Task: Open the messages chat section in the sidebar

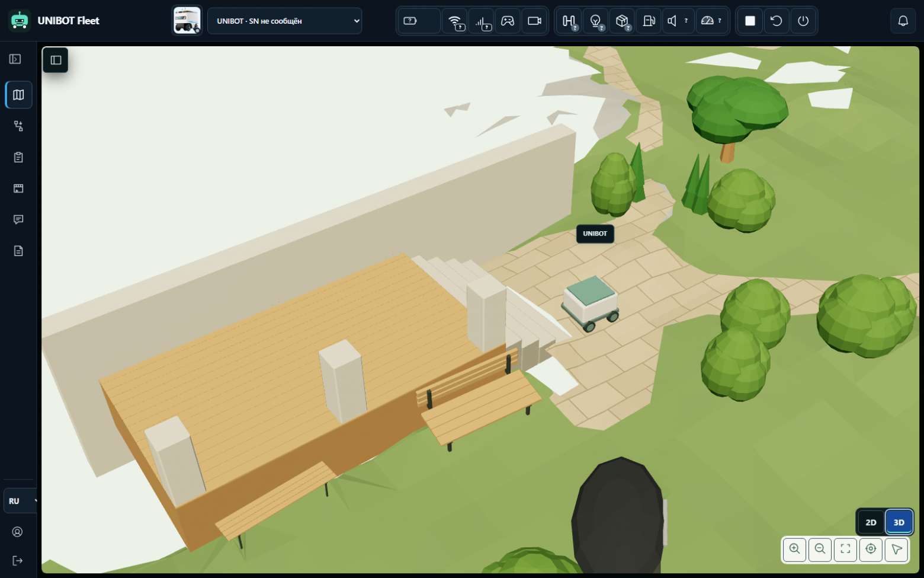Action: 18,220
